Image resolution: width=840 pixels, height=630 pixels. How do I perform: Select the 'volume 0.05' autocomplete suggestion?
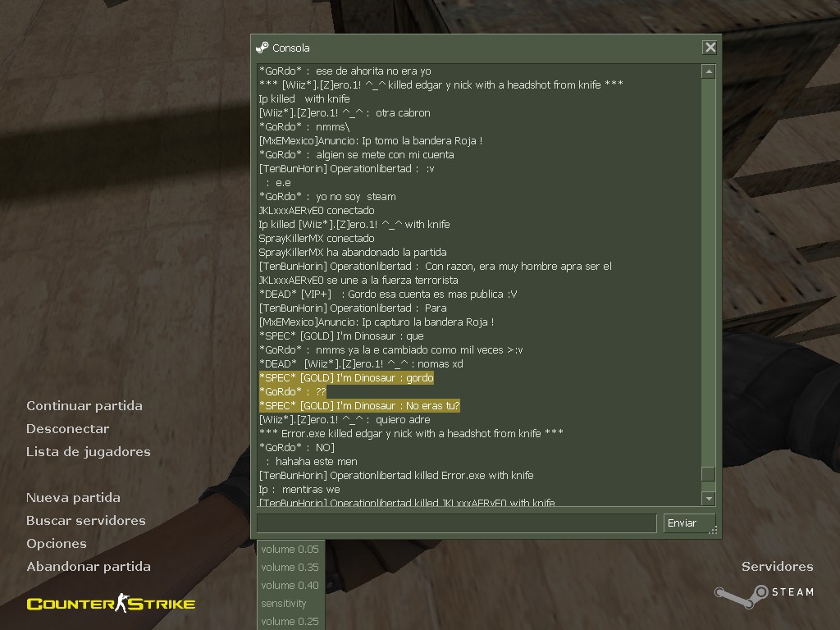click(290, 549)
